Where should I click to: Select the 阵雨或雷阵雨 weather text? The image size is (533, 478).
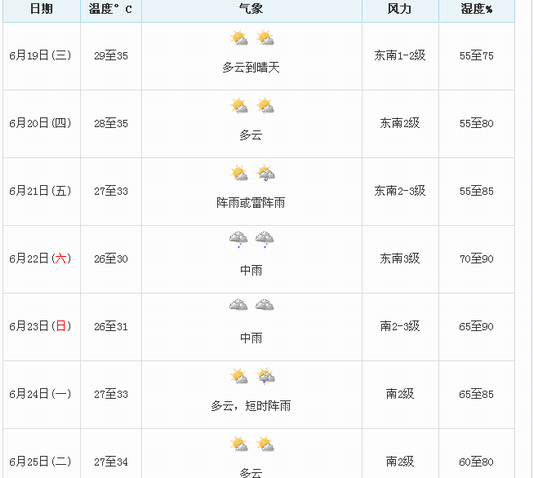click(251, 203)
